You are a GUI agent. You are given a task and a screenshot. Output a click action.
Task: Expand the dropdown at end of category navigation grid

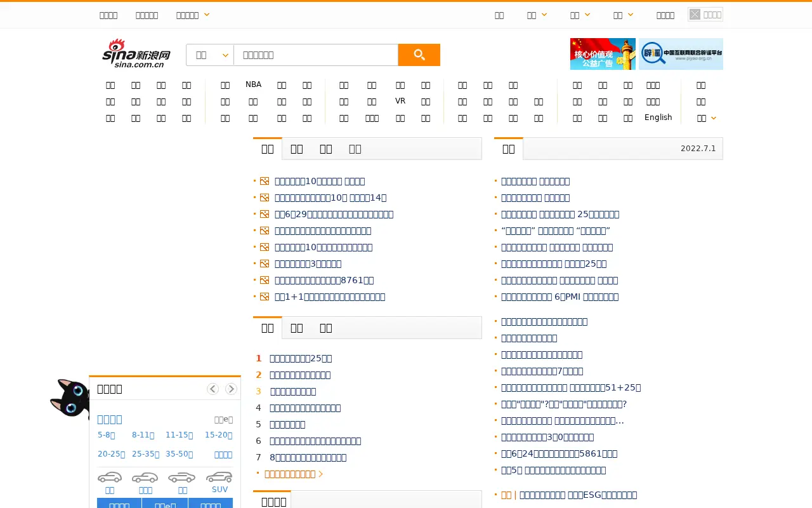point(706,118)
